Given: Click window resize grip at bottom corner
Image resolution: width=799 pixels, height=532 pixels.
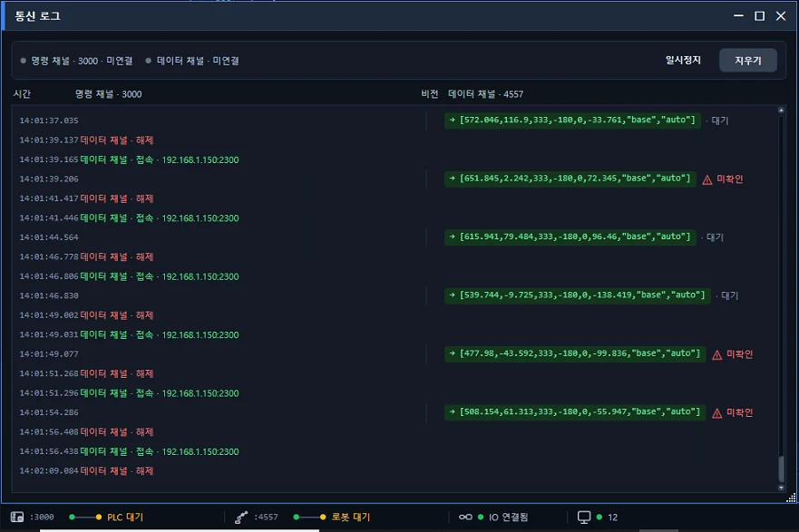Looking at the screenshot, I should pos(791,498).
